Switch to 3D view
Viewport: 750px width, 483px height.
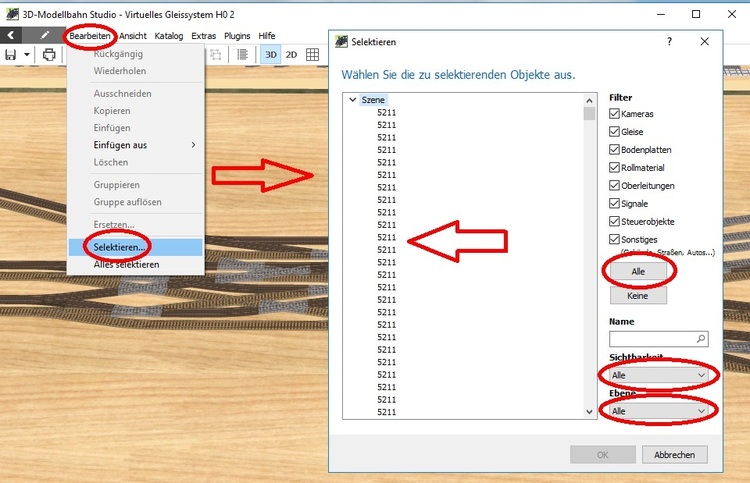(271, 55)
